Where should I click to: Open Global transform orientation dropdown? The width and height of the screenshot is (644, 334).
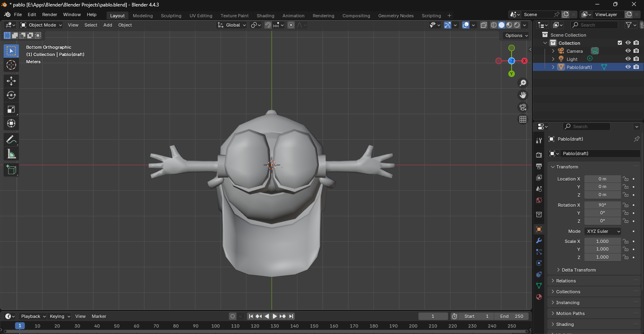(x=232, y=25)
